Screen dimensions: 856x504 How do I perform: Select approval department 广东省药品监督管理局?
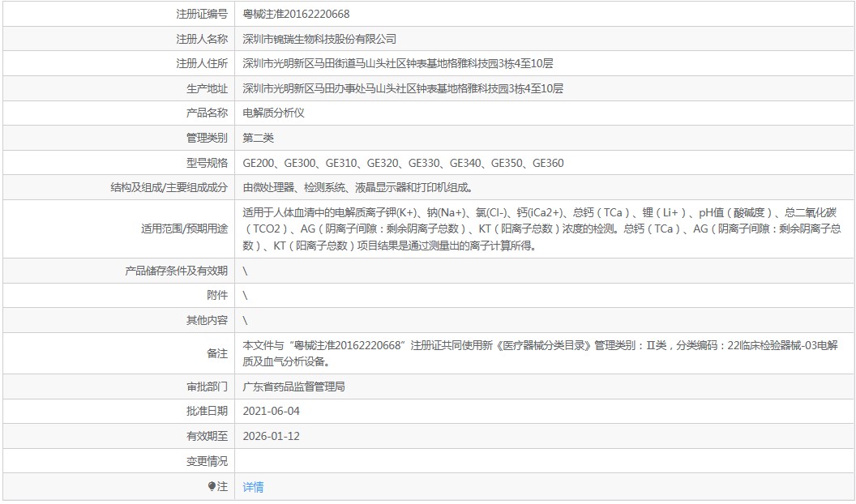coord(293,387)
